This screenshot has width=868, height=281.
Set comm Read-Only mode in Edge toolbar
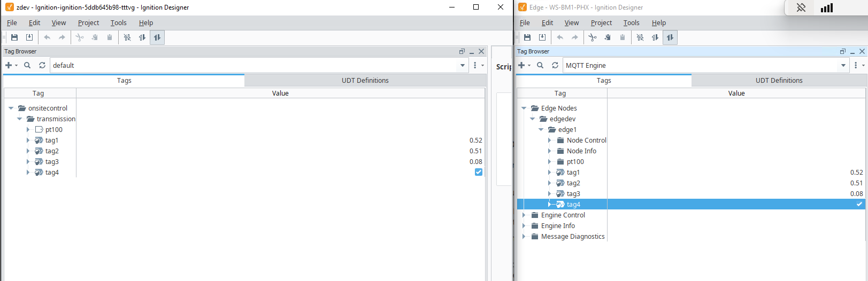[x=655, y=37]
